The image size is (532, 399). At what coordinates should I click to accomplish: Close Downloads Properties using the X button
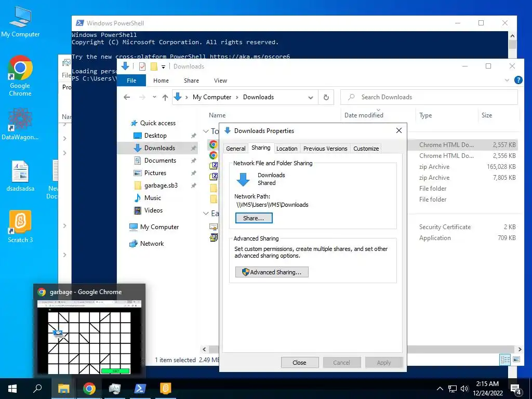click(399, 130)
